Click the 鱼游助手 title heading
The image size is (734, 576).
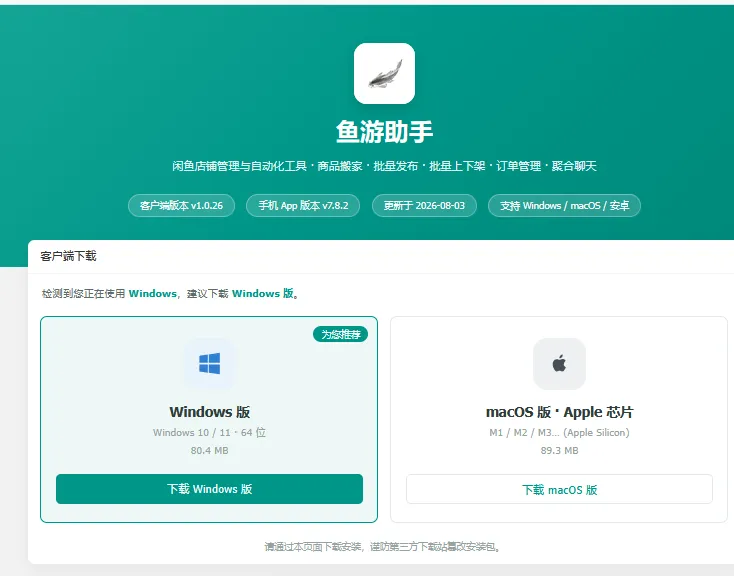tap(384, 132)
